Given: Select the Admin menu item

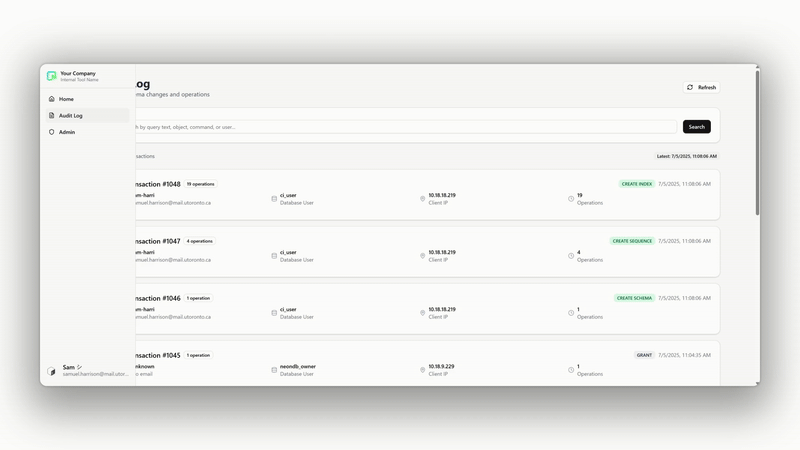Looking at the screenshot, I should (66, 132).
